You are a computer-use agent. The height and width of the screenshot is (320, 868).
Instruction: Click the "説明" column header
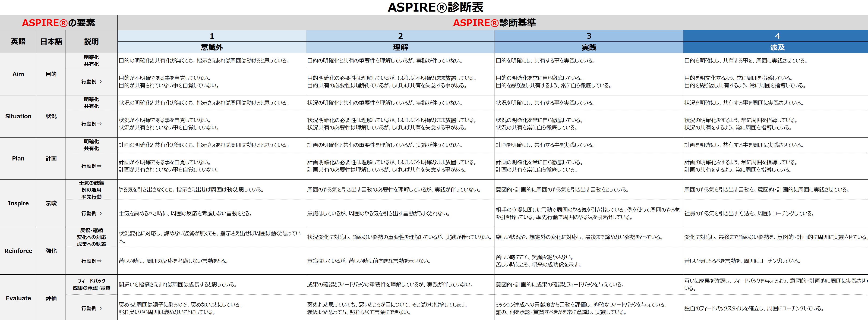coord(91,41)
